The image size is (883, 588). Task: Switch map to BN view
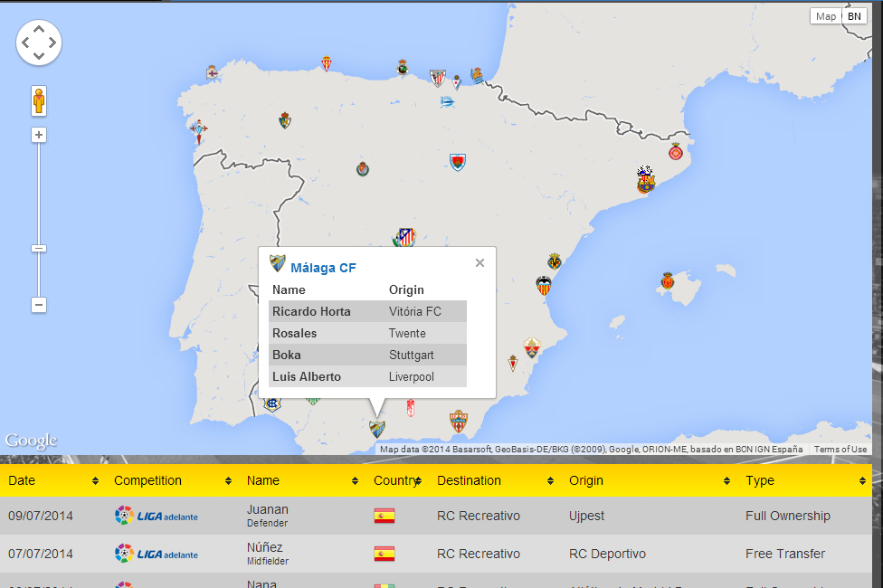click(854, 16)
